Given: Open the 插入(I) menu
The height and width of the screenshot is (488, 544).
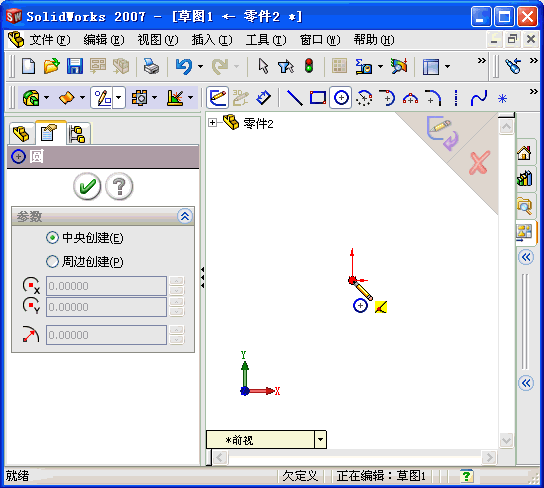Looking at the screenshot, I should click(x=212, y=40).
